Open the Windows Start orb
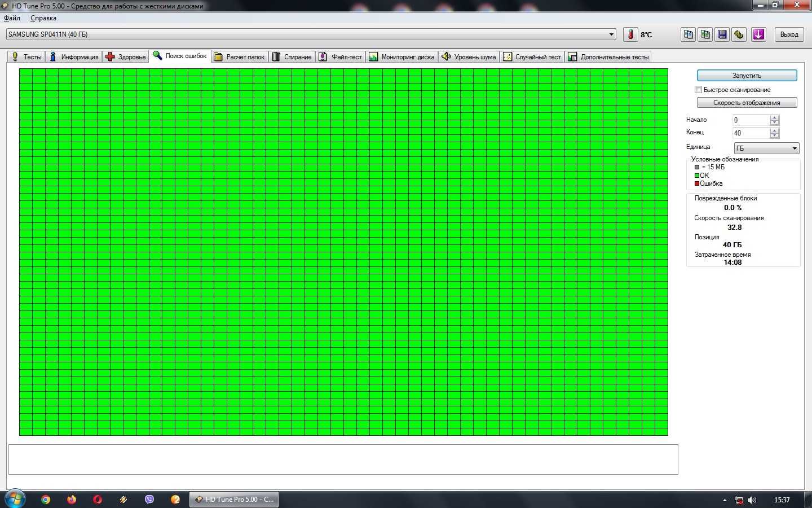This screenshot has height=508, width=812. (x=15, y=499)
